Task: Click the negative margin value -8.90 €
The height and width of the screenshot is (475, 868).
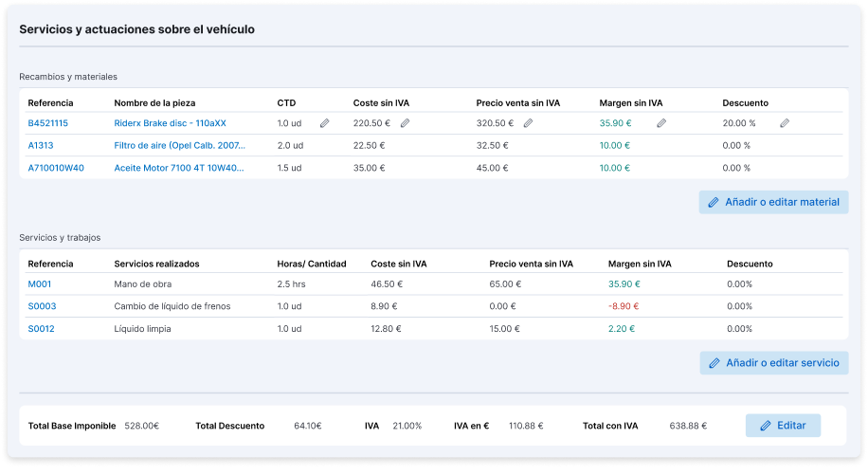Action: point(624,306)
